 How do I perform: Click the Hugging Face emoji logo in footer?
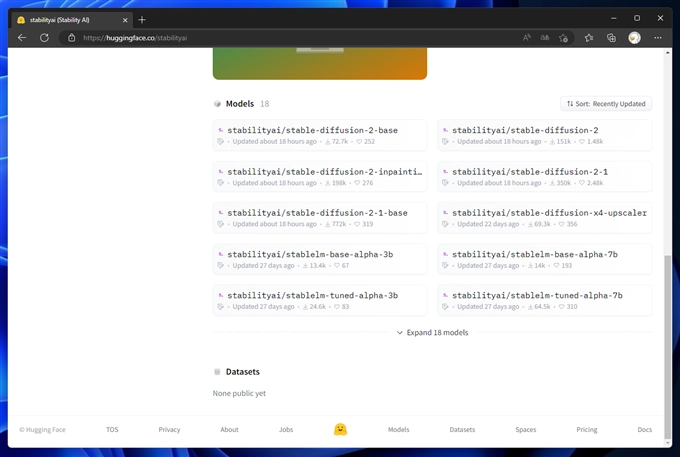pos(340,429)
